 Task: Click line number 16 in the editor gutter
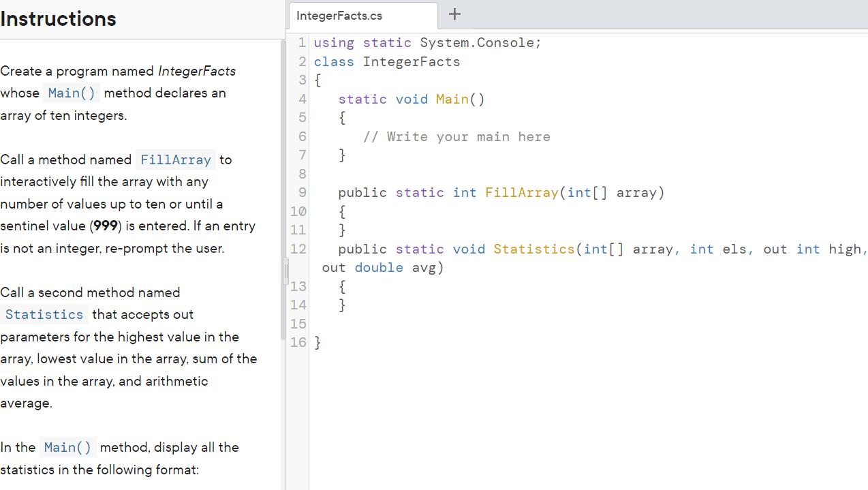(x=298, y=341)
